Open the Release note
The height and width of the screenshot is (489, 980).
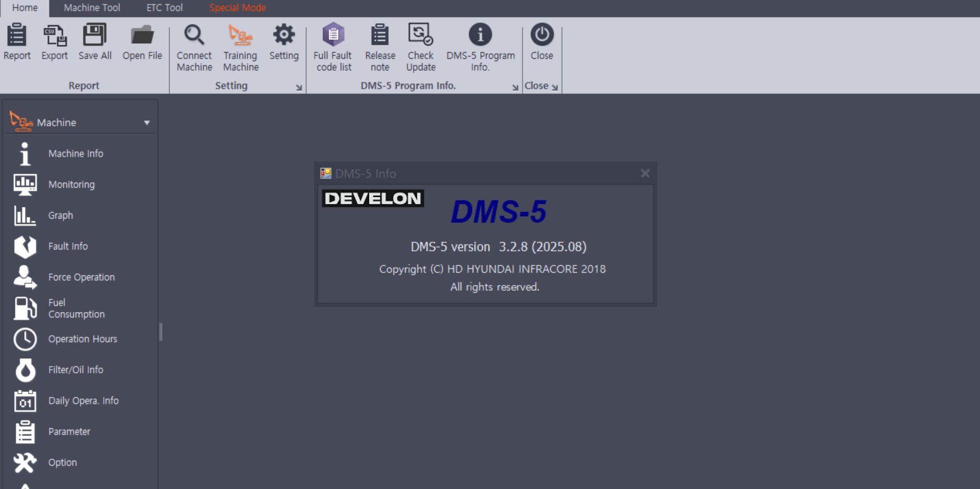point(380,48)
